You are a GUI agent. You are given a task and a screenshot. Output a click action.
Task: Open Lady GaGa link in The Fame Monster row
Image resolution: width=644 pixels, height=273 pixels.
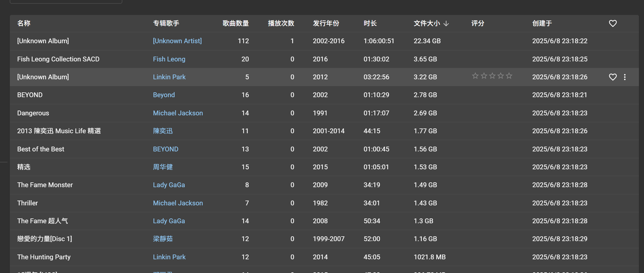pos(169,185)
